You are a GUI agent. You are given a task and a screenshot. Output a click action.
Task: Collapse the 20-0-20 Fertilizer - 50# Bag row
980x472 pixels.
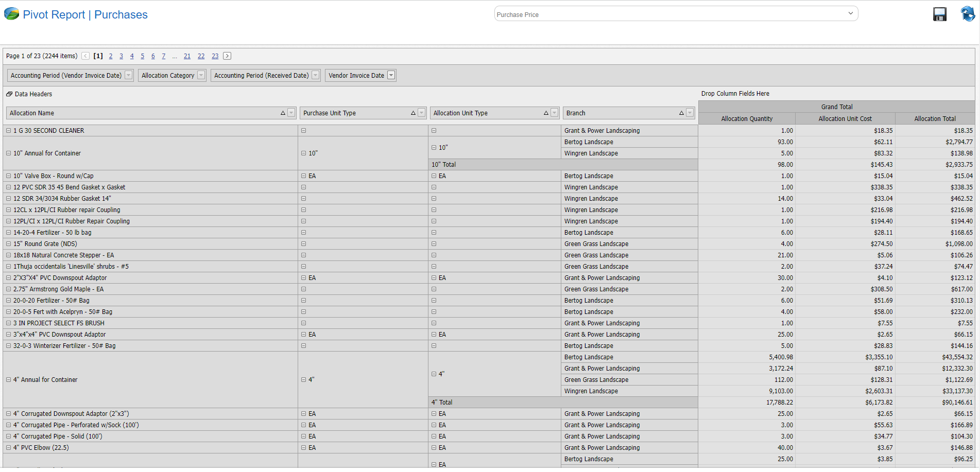tap(8, 301)
